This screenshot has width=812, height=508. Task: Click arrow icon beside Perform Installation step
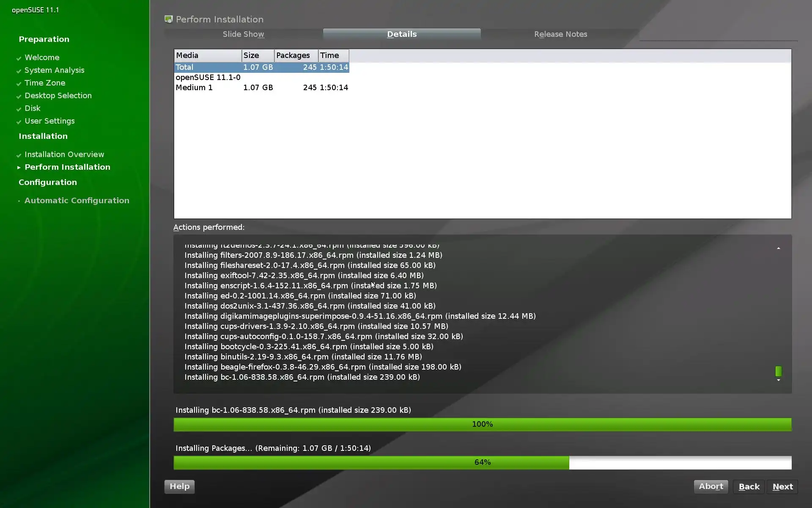(19, 168)
